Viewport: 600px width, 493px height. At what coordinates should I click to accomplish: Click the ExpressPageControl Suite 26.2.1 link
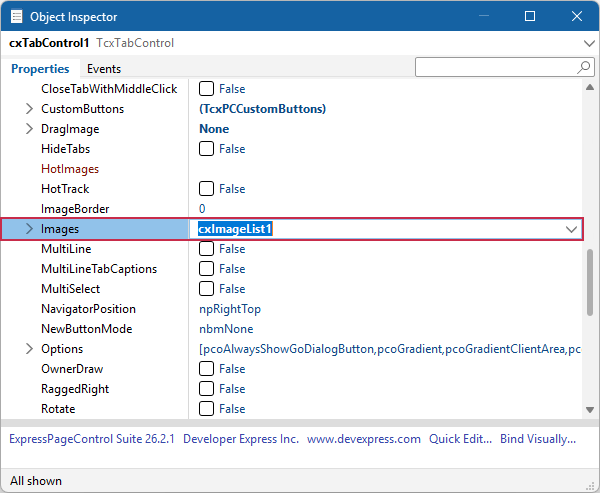(x=92, y=439)
